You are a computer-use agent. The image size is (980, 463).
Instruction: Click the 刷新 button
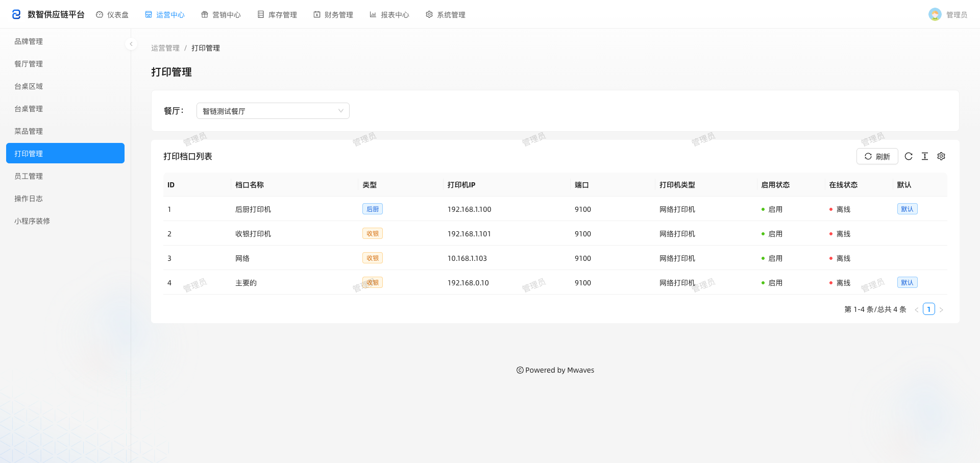[x=877, y=156]
